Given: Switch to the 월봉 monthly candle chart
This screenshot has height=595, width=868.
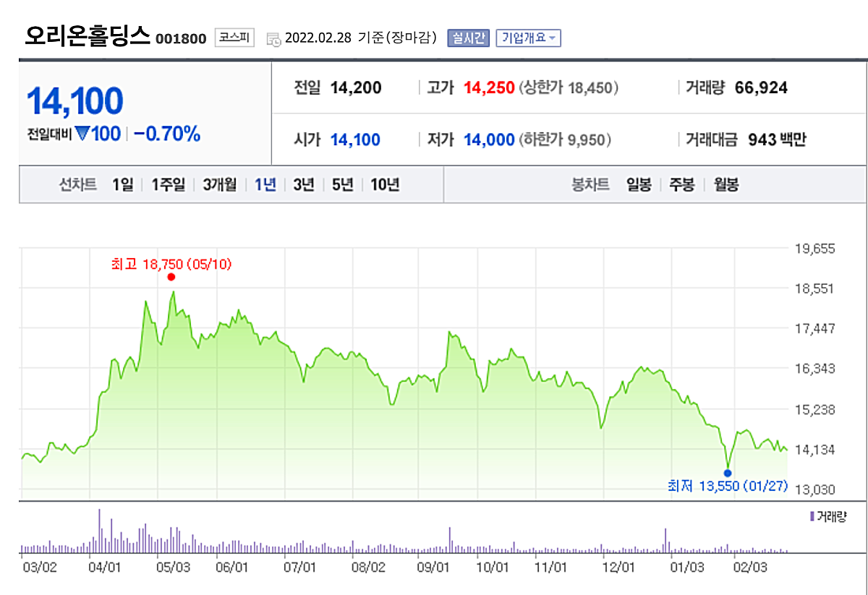Looking at the screenshot, I should tap(726, 184).
